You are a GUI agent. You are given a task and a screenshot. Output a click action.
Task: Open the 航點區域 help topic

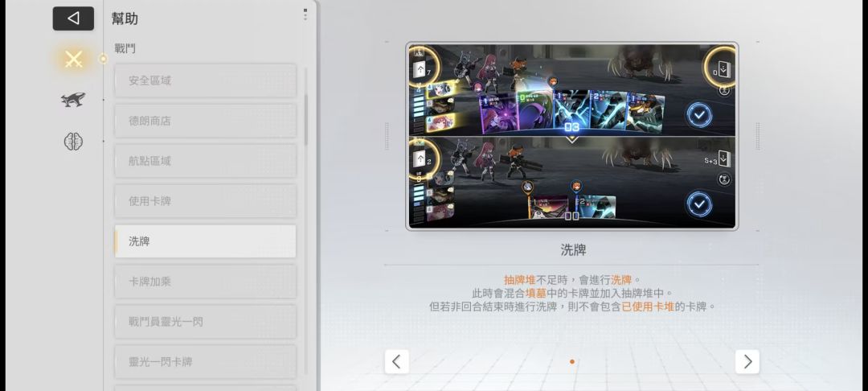[206, 161]
